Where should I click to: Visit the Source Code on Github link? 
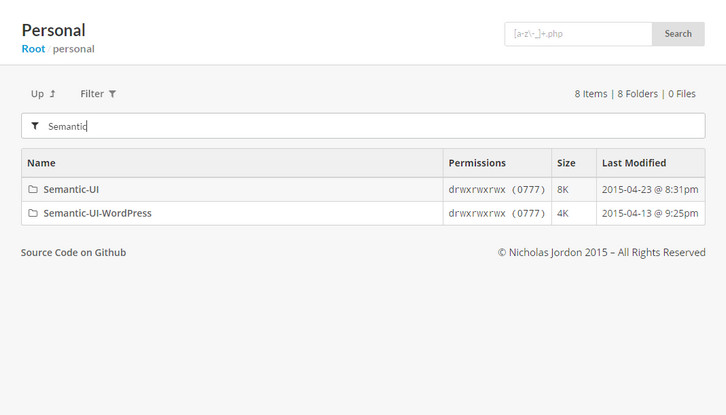tap(73, 253)
